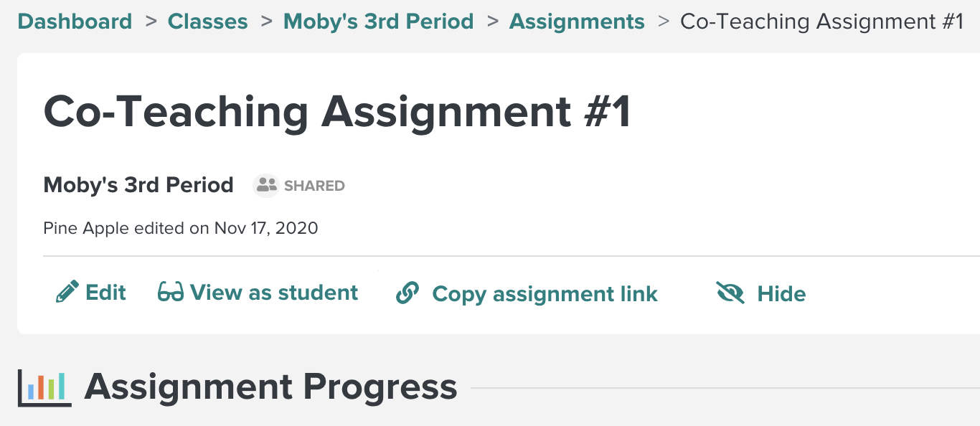Screen dimensions: 980x426
Task: Navigate to the Assignments breadcrumb entry
Action: (x=576, y=22)
